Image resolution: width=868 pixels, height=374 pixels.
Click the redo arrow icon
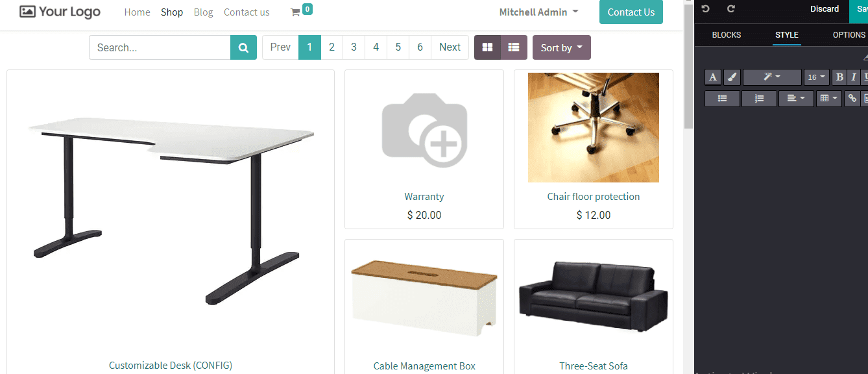click(731, 9)
